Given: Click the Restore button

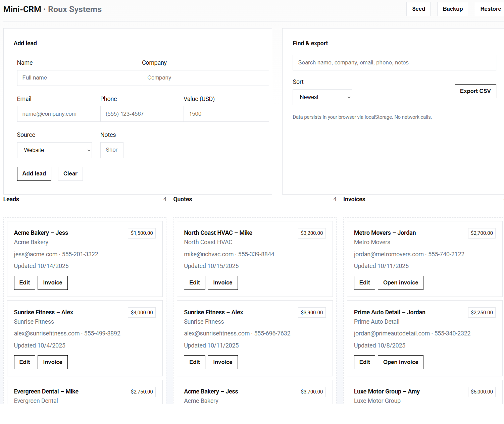Looking at the screenshot, I should [490, 9].
